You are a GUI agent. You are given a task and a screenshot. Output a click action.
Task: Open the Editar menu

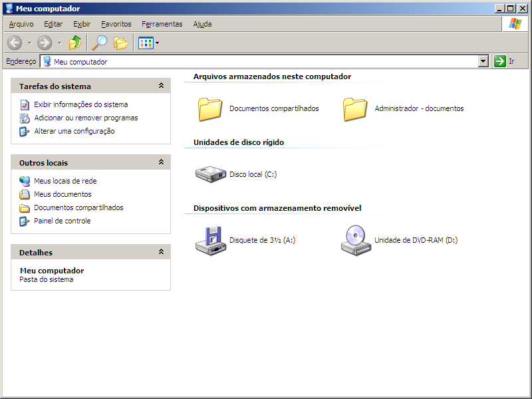click(53, 24)
